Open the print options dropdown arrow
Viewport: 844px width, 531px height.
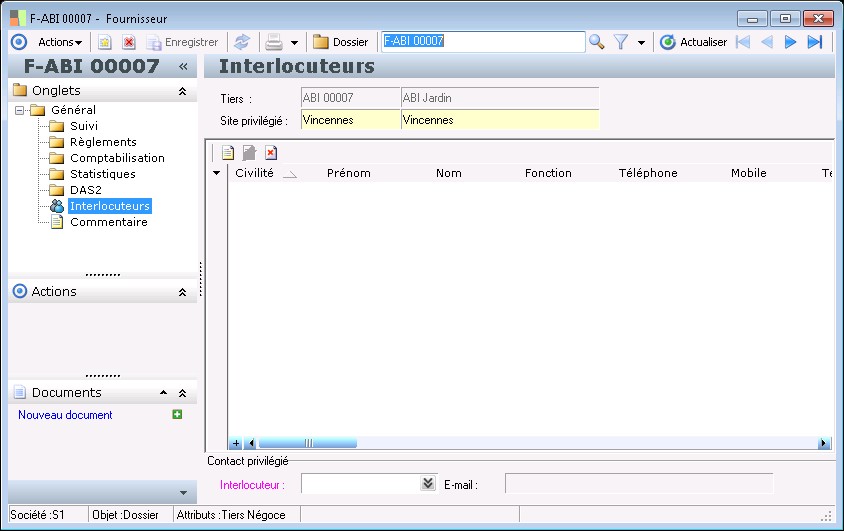294,43
